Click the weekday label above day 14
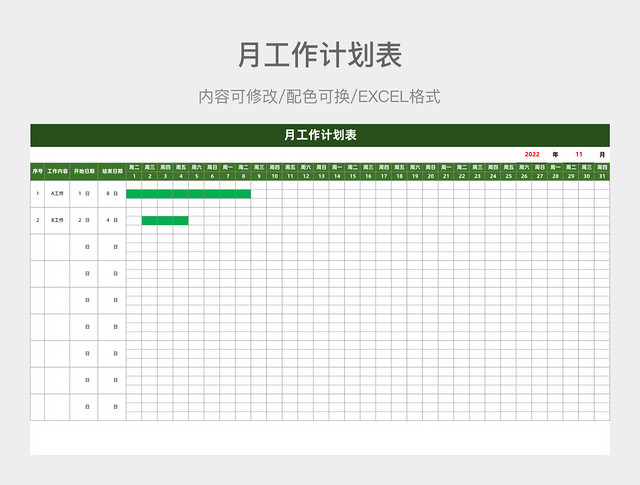The image size is (640, 485). click(337, 167)
